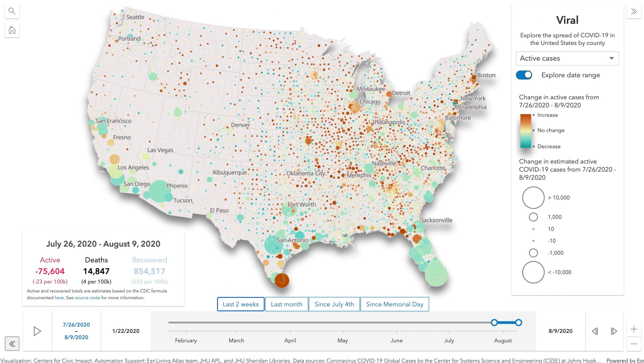Step timeline to previous date
The height and width of the screenshot is (363, 644).
(x=595, y=331)
